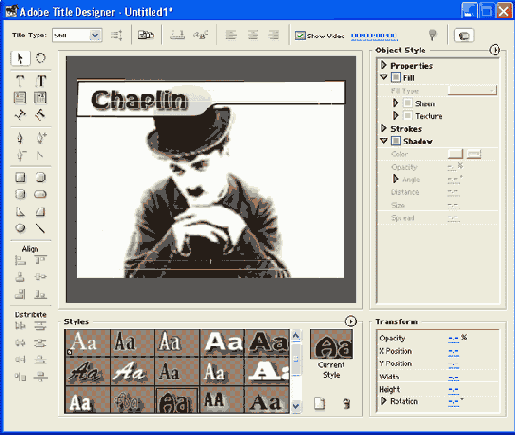The height and width of the screenshot is (435, 515).
Task: Select the horizontal Type tool
Action: click(x=20, y=81)
